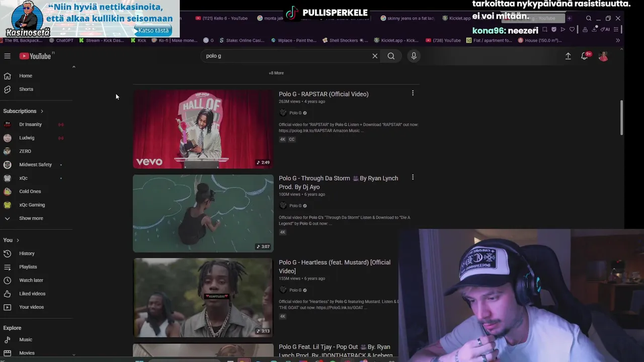Open Polo G channel avatar under RAPSTAR
This screenshot has height=362, width=644.
pos(283,113)
